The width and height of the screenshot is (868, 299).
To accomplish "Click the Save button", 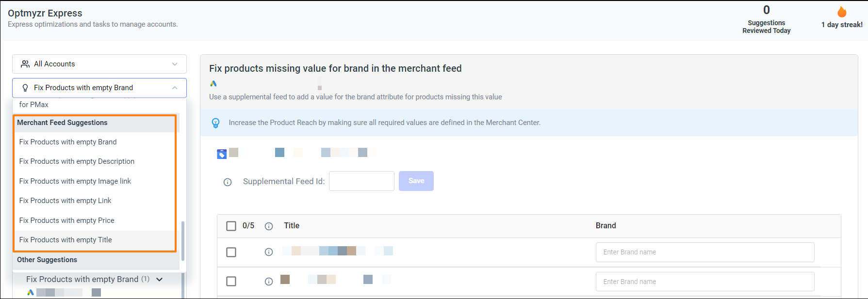I will [x=416, y=181].
